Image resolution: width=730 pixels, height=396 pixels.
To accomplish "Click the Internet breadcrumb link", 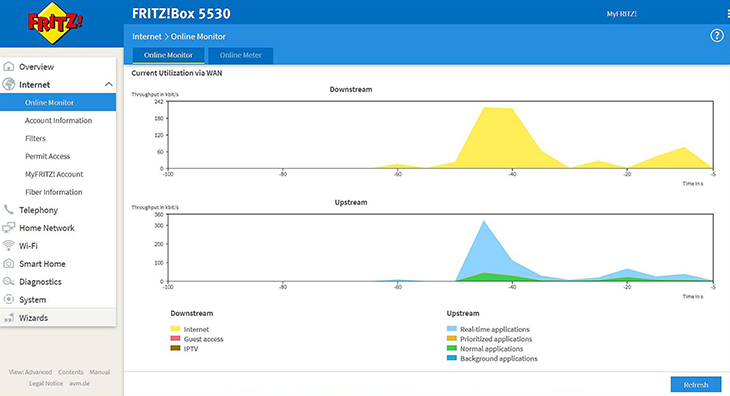I will [147, 36].
